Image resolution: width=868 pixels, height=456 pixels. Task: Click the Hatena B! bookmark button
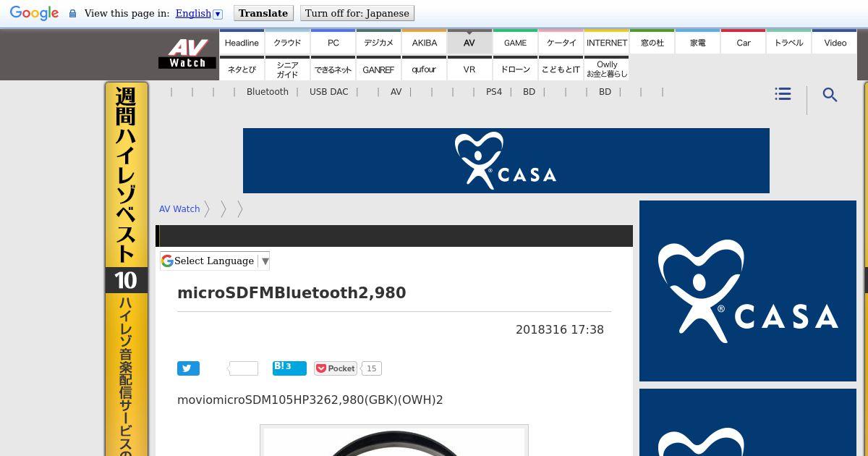point(289,368)
